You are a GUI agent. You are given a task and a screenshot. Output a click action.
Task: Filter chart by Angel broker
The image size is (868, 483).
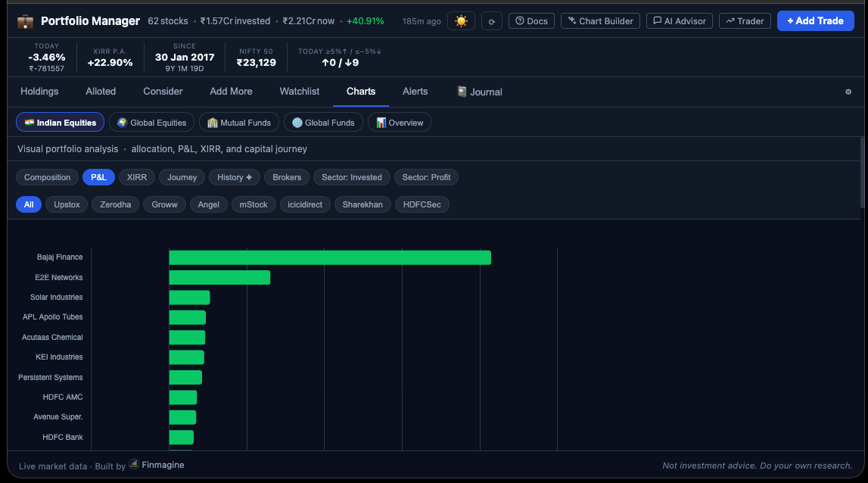[x=209, y=204]
